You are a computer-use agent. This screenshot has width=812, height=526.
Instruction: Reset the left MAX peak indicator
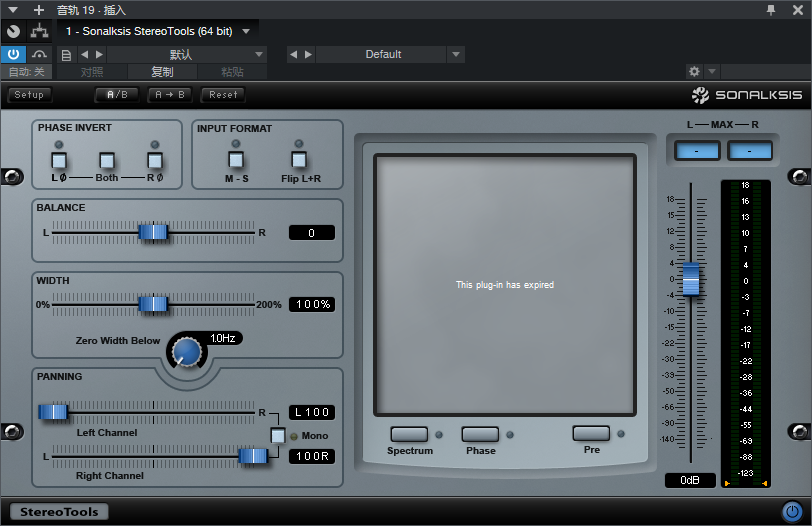pos(697,151)
